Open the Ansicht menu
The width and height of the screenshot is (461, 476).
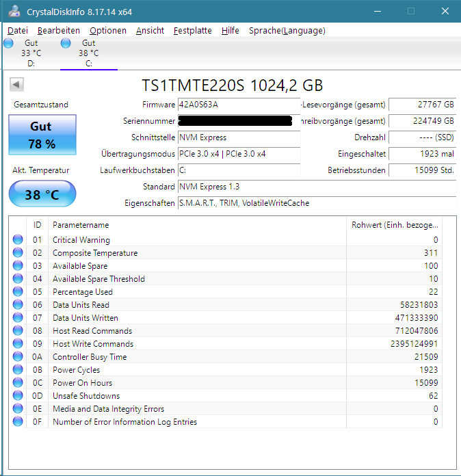150,30
